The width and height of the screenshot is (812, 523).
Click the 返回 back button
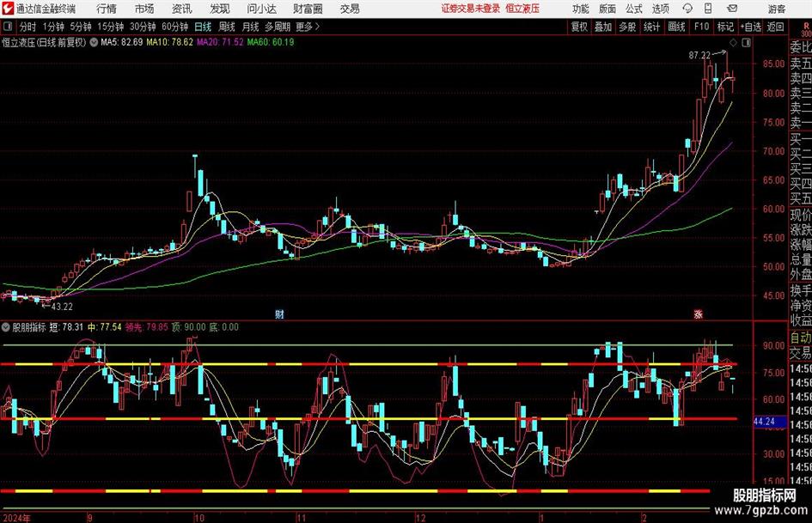[775, 27]
